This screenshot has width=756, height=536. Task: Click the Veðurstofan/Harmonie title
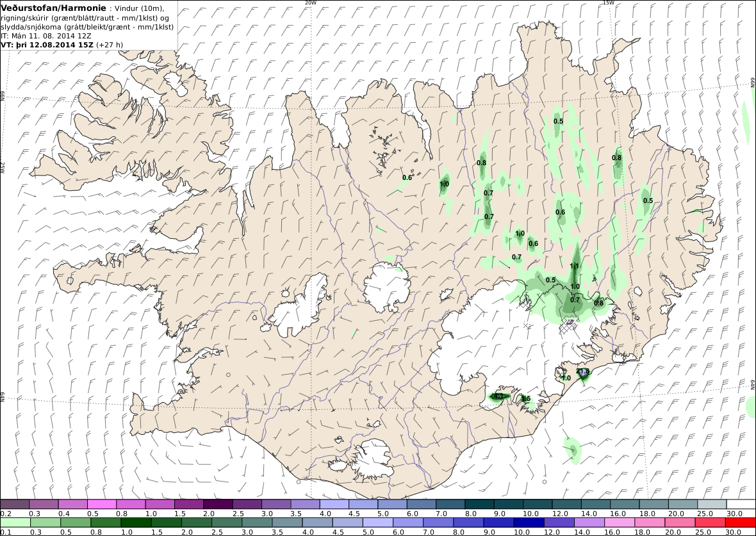(53, 8)
